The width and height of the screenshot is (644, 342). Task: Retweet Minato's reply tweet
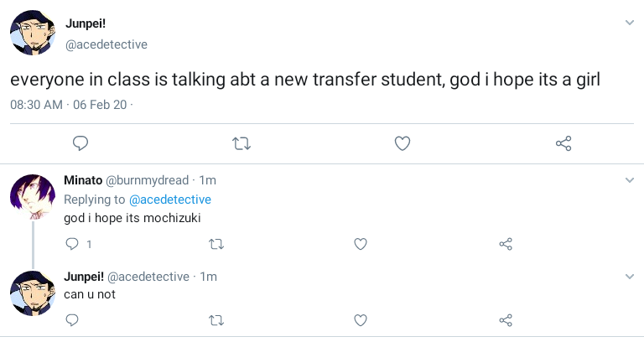click(x=216, y=244)
